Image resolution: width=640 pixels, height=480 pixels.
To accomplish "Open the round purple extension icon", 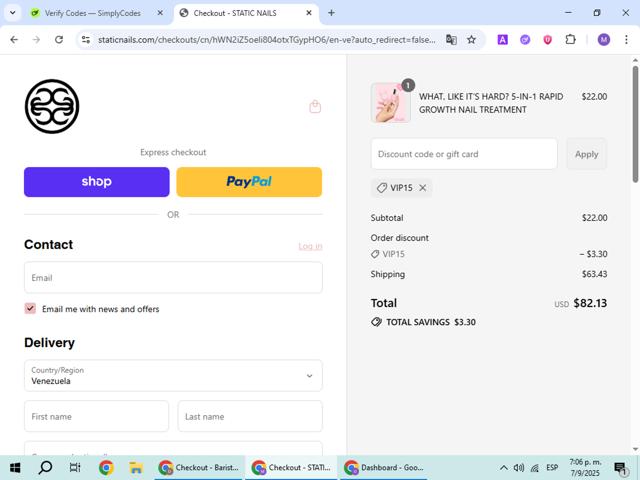I will click(525, 40).
